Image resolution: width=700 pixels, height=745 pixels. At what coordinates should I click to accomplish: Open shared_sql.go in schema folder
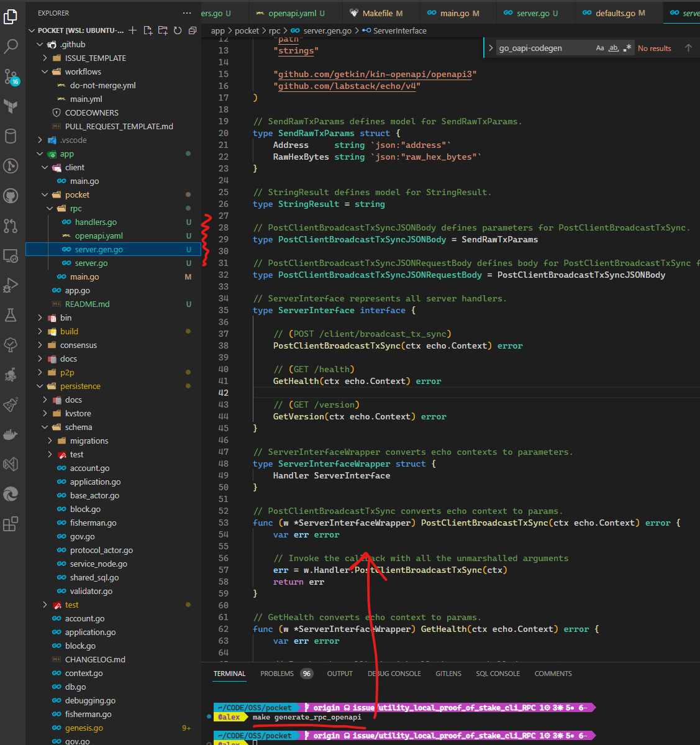point(94,577)
